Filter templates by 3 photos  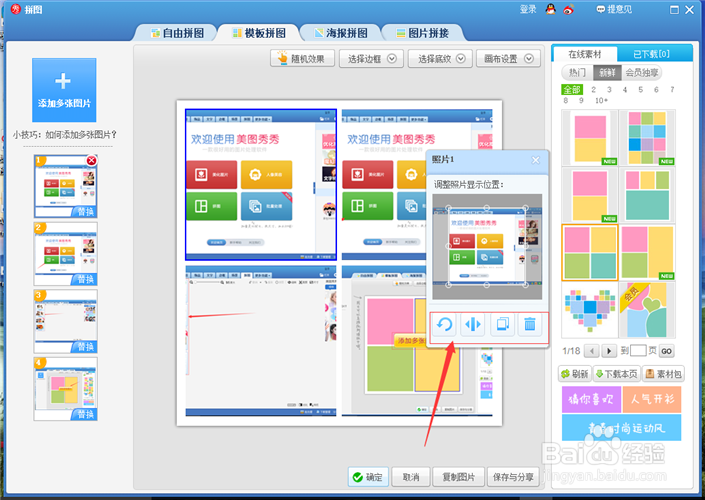pyautogui.click(x=609, y=89)
